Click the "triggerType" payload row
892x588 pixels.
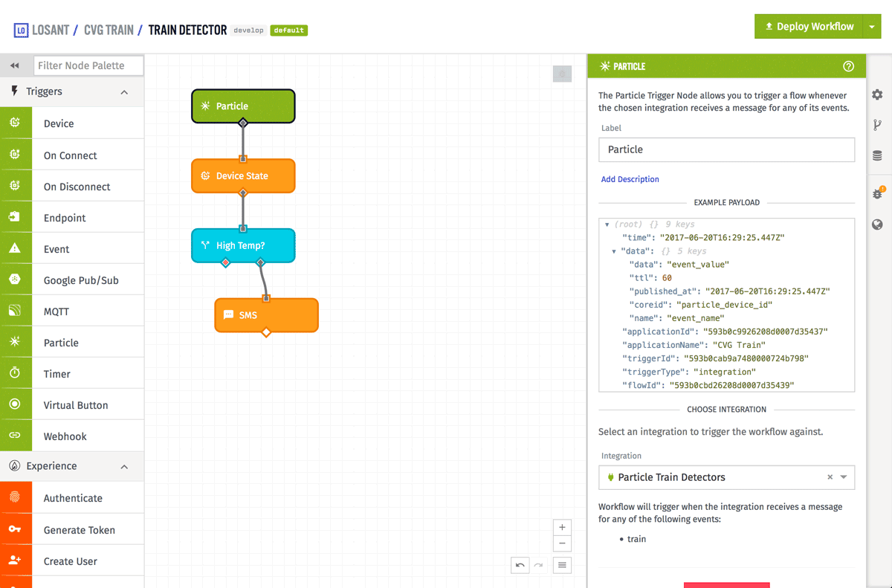tap(689, 372)
